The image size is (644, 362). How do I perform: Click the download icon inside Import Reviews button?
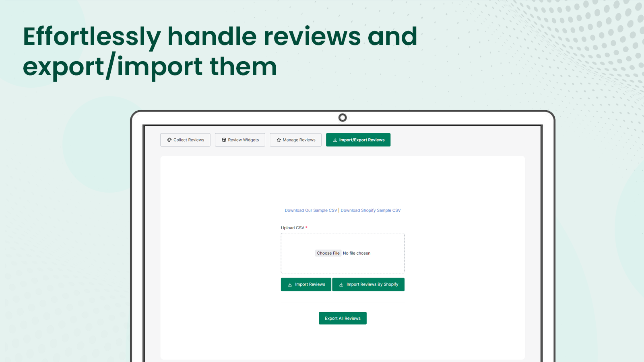pos(290,284)
